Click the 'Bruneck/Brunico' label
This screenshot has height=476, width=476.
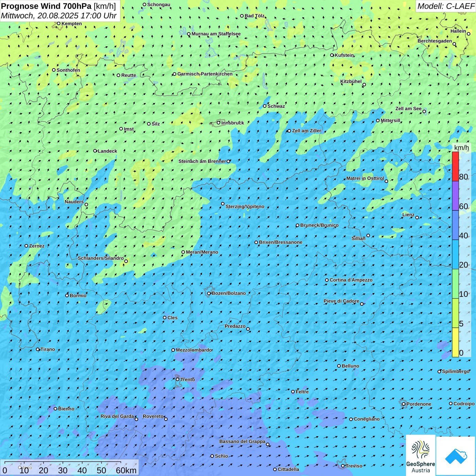click(319, 225)
